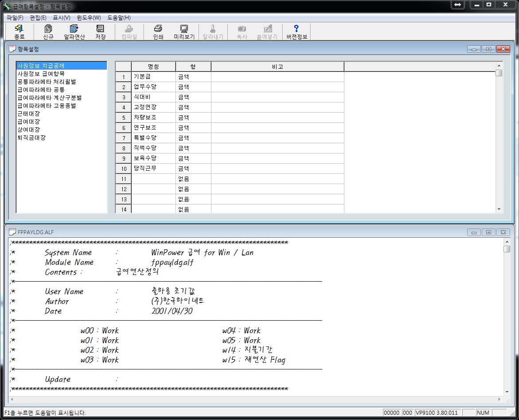Select 사원정보 급여항목 in the list
This screenshot has width=519, height=420.
coord(41,74)
